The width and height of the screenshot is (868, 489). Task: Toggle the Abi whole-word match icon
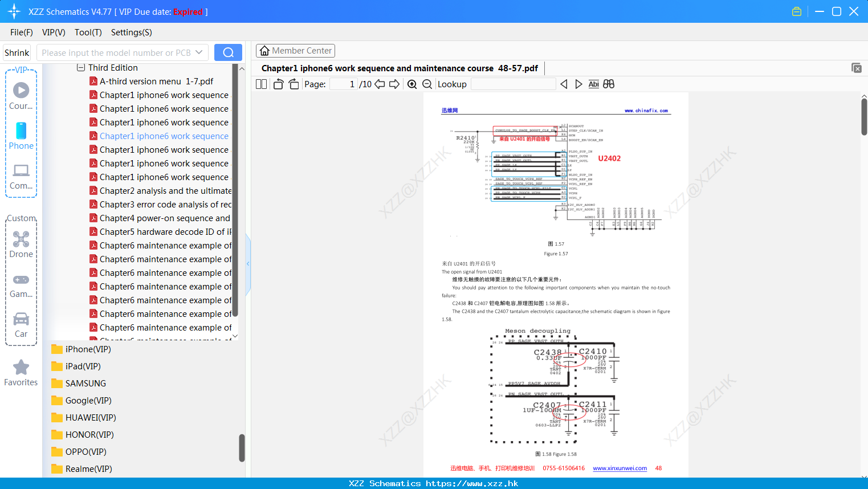[x=593, y=84]
